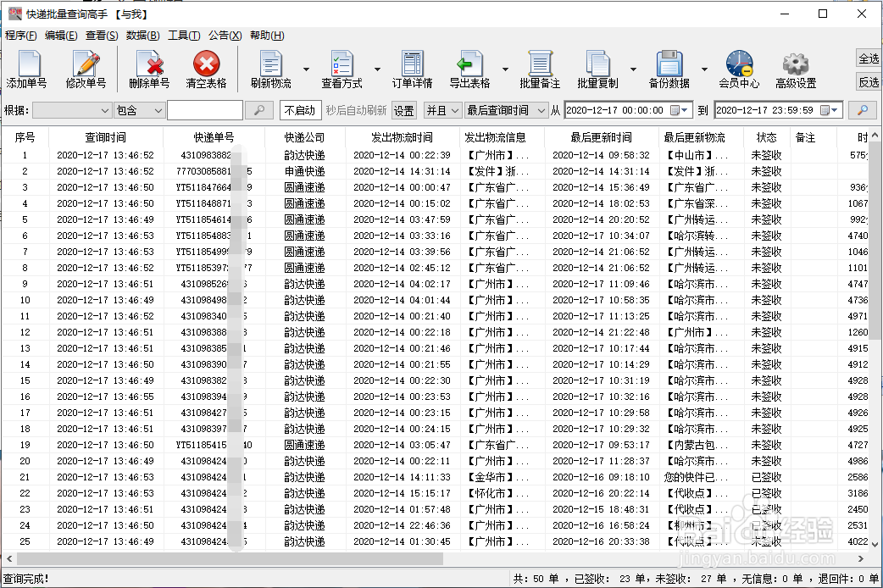The image size is (883, 588).
Task: Click the 添加单号 (Add Number) icon
Action: tap(28, 68)
